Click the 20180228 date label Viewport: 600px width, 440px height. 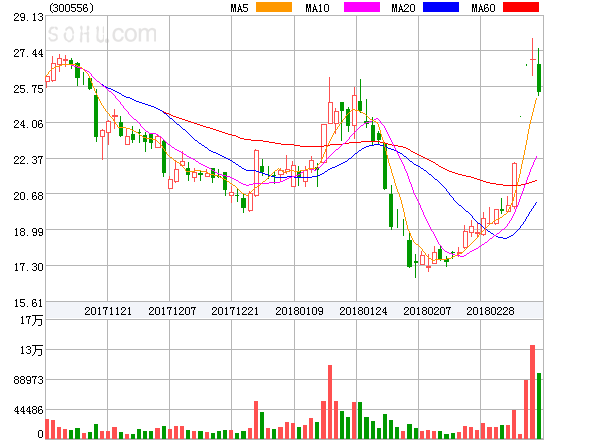[x=490, y=311]
